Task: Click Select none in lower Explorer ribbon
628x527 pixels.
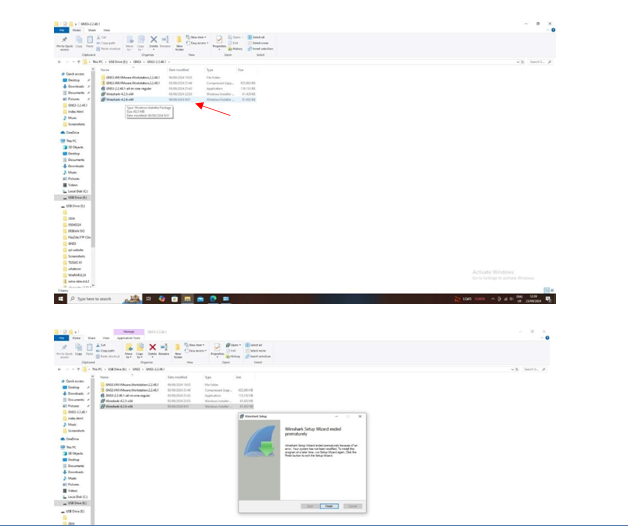Action: [x=257, y=350]
